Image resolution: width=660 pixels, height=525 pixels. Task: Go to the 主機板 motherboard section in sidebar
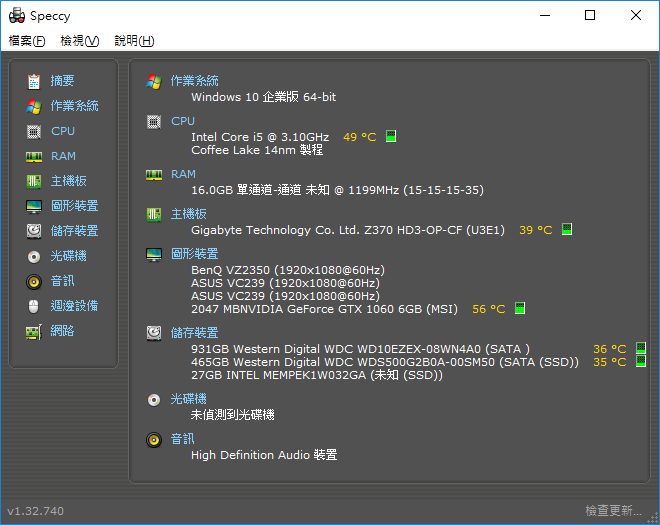pos(69,181)
